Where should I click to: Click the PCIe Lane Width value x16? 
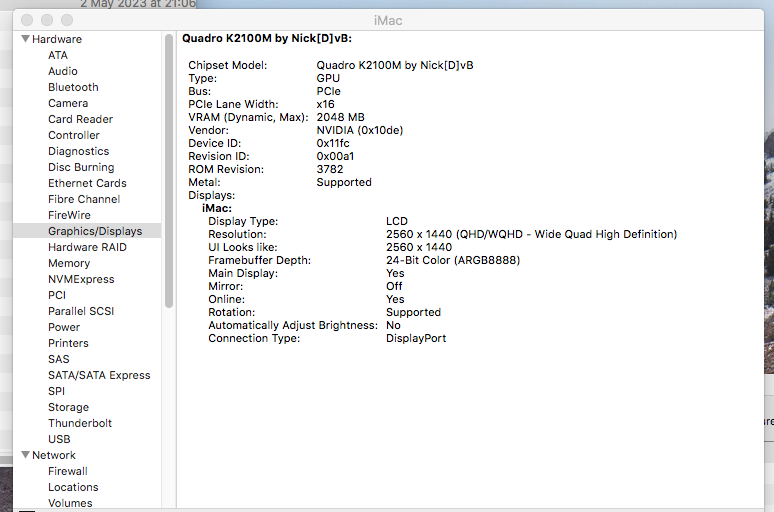[325, 104]
